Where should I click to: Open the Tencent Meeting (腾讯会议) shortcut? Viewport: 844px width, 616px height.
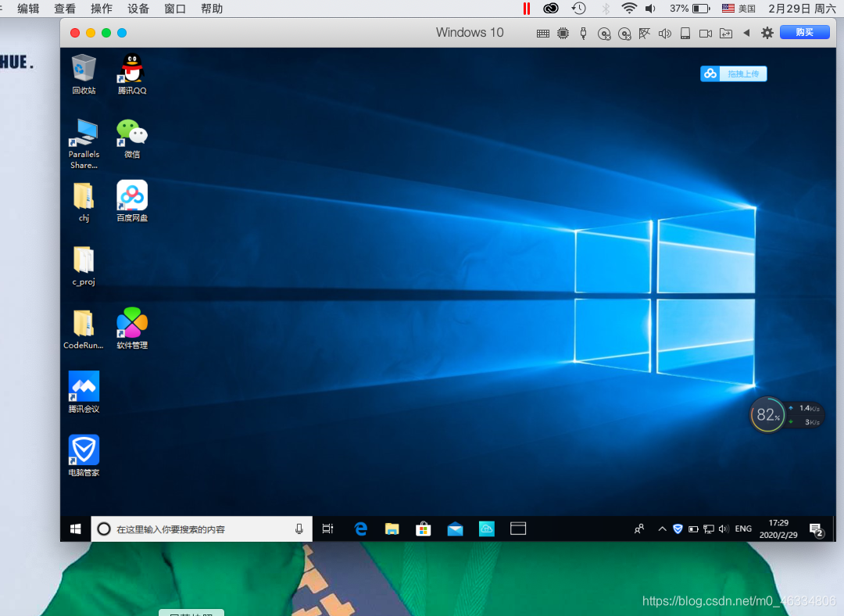(84, 392)
